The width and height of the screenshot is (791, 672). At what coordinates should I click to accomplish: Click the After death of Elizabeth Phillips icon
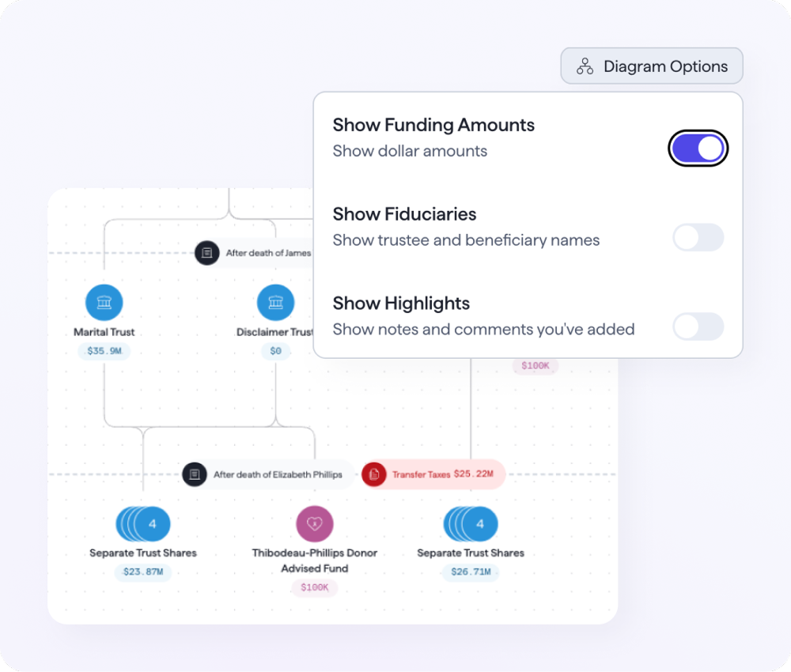click(x=195, y=474)
